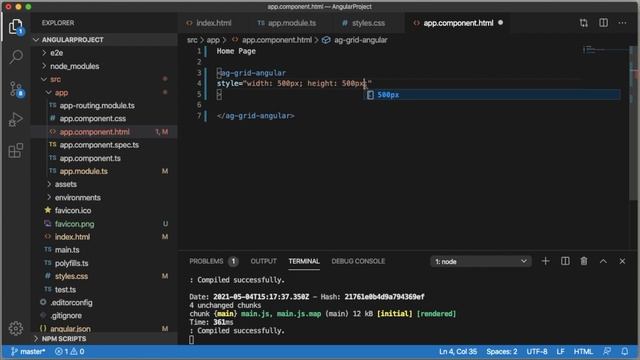Open editor More Actions ellipsis

[622, 23]
